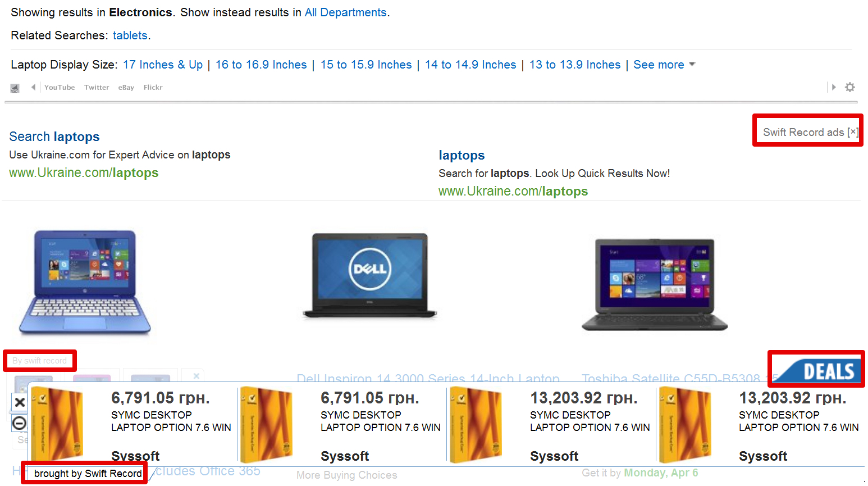Open the eBay toolbar link
This screenshot has height=486, width=868.
pos(126,88)
